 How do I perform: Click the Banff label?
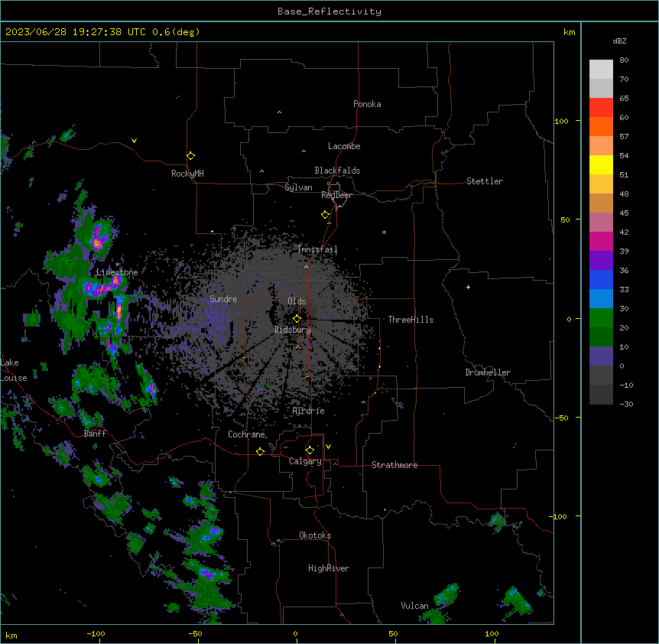[x=95, y=434]
